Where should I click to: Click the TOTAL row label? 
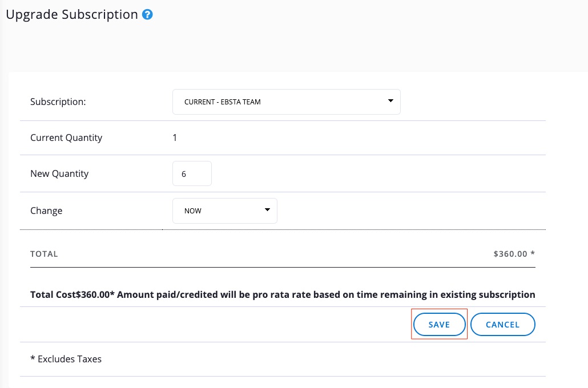(44, 254)
